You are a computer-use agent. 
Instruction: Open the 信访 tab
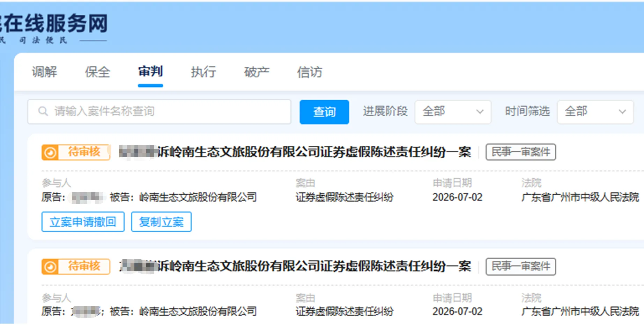point(310,72)
